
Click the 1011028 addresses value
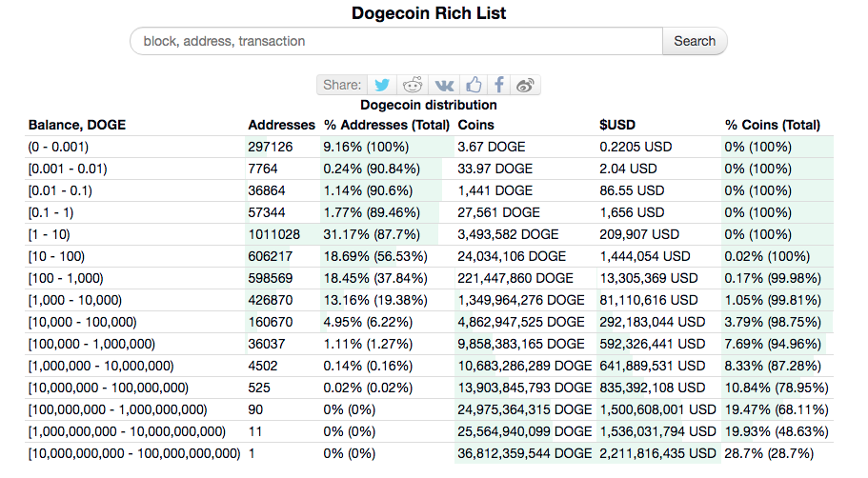point(274,234)
